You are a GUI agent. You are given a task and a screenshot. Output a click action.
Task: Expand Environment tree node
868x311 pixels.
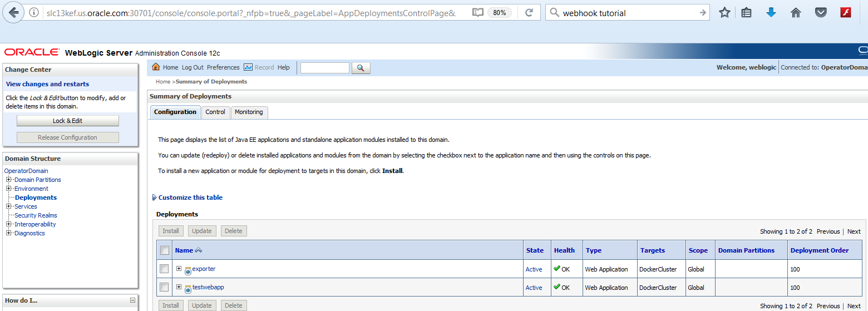pos(9,189)
